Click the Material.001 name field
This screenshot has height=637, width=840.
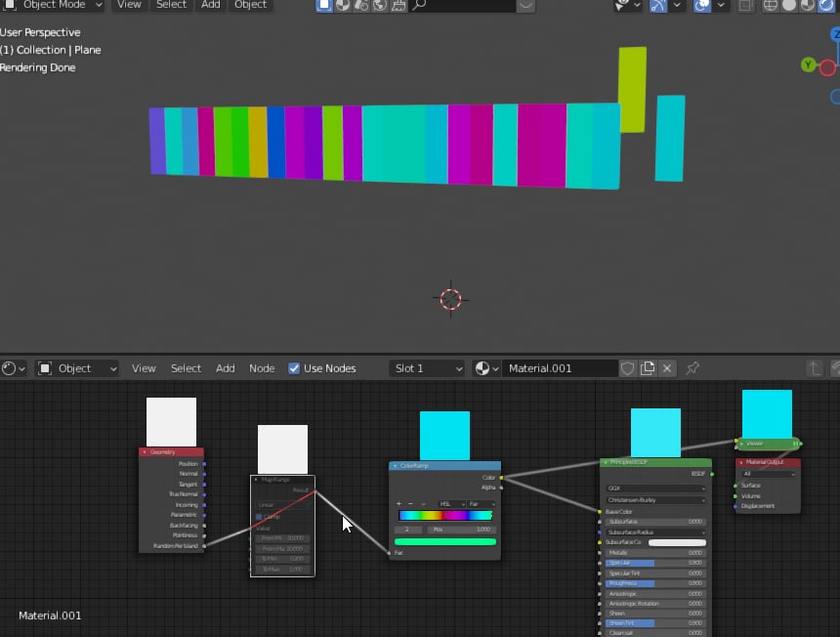[561, 368]
